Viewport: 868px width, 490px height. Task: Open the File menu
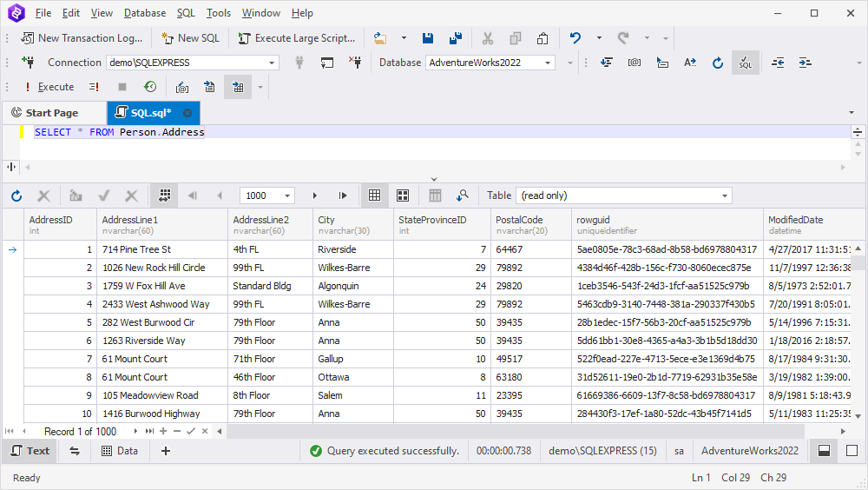coord(43,13)
